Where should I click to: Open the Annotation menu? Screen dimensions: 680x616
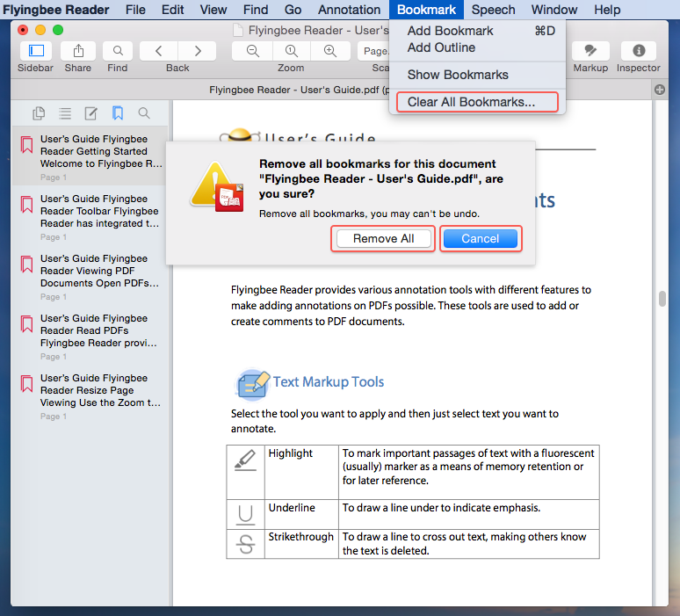tap(350, 10)
